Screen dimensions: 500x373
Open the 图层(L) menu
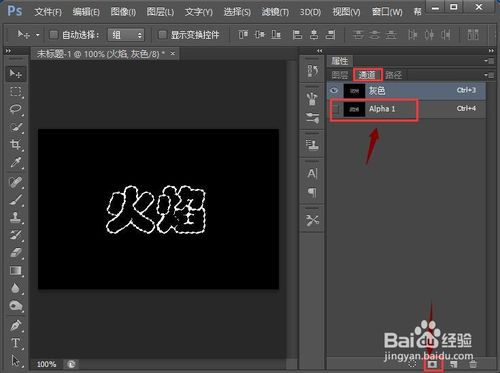coord(160,12)
